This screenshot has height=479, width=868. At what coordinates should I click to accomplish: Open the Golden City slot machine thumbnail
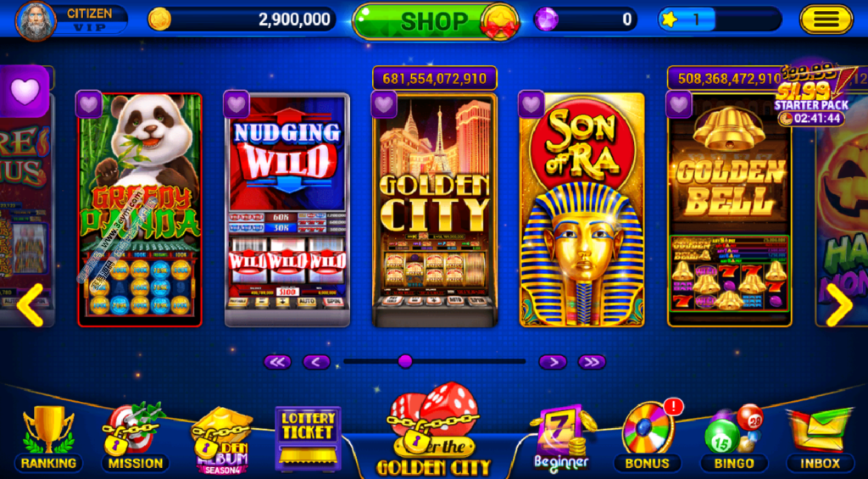pos(435,209)
